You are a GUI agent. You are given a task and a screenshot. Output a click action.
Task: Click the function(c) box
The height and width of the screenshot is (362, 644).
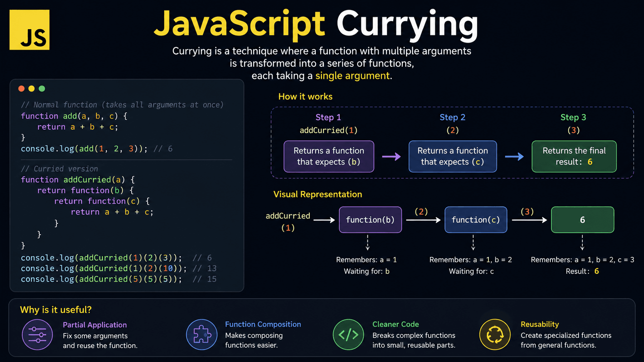coord(476,220)
